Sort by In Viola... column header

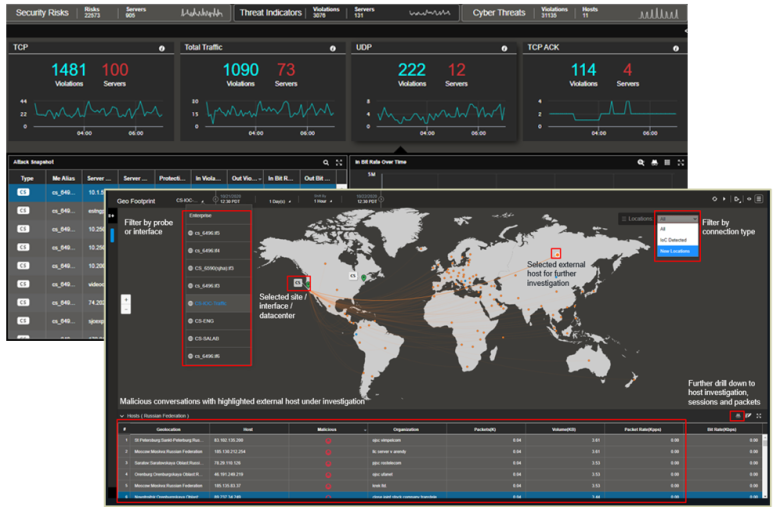click(209, 178)
